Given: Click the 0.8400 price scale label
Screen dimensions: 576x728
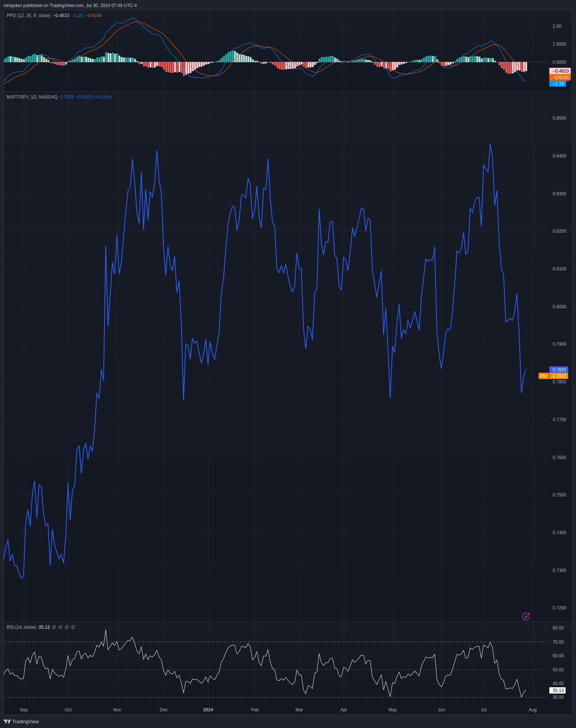Looking at the screenshot, I should [559, 156].
